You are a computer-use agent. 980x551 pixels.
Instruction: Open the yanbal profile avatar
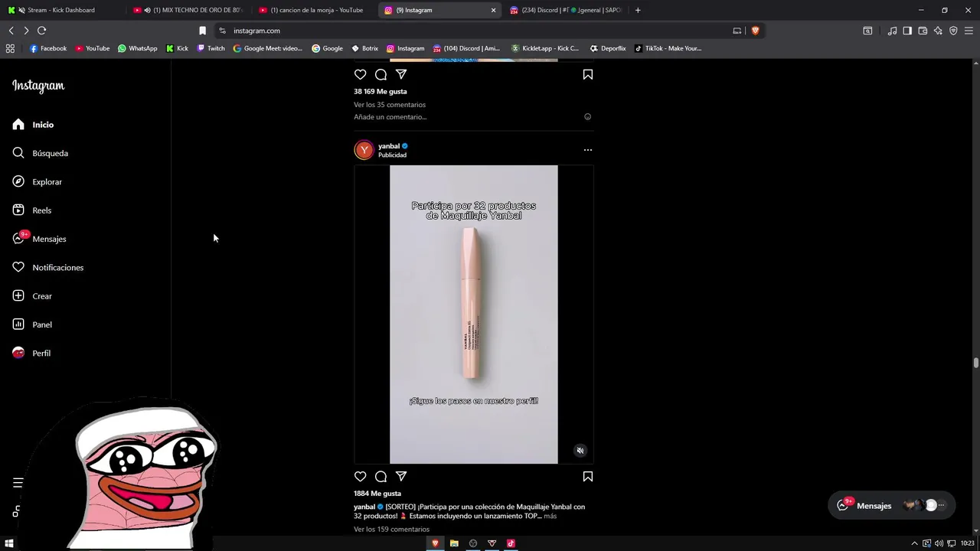(x=364, y=150)
